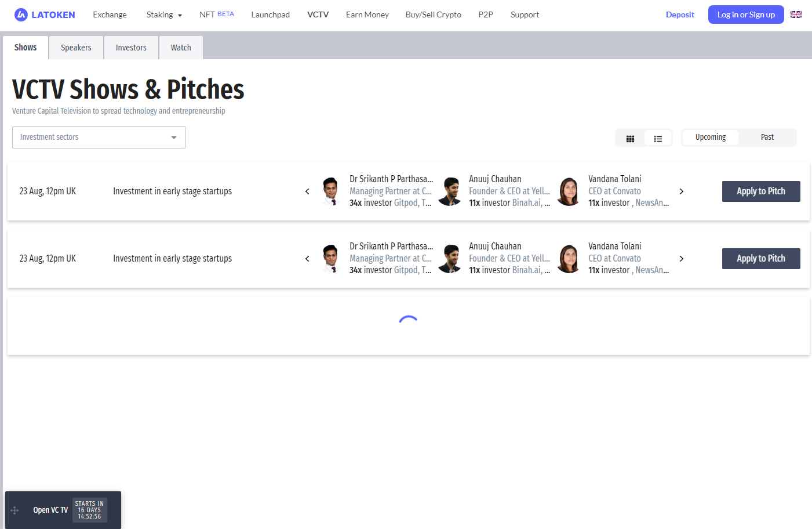Open Earn Money page

point(367,15)
